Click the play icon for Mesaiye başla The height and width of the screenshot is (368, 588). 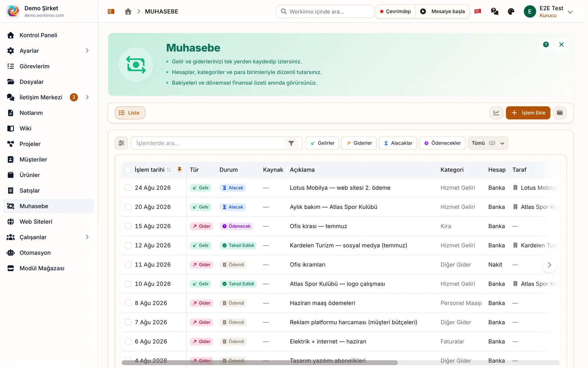[423, 11]
